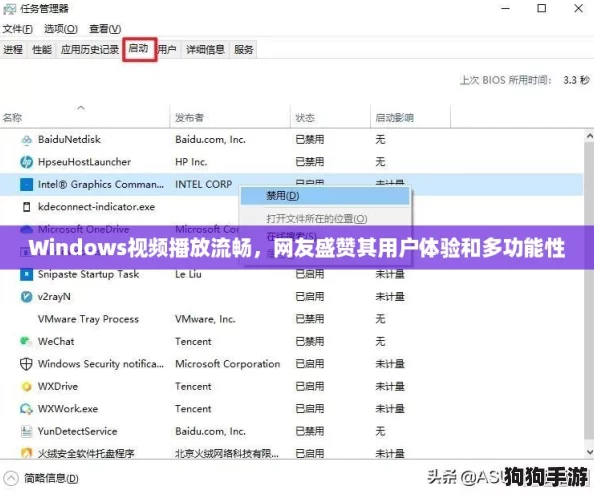Click the YunDetectService icon
Screen dimensions: 594x495
pyautogui.click(x=27, y=431)
